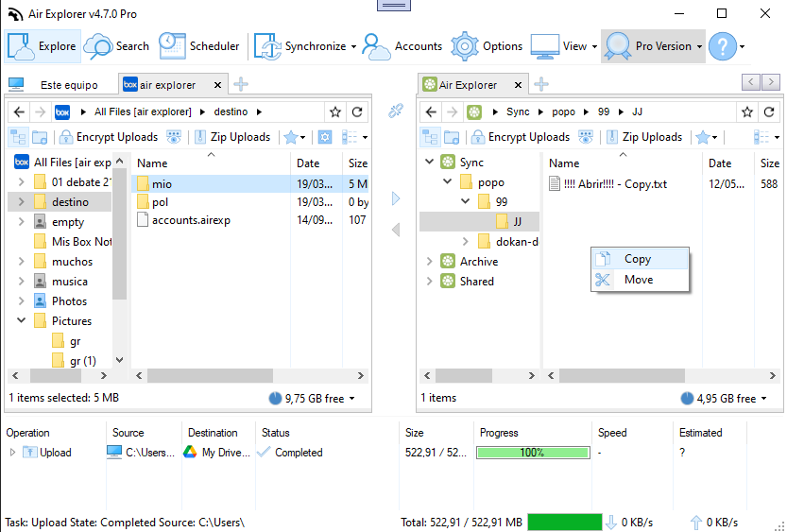This screenshot has width=787, height=532.
Task: Refresh the right pane listing
Action: [769, 112]
